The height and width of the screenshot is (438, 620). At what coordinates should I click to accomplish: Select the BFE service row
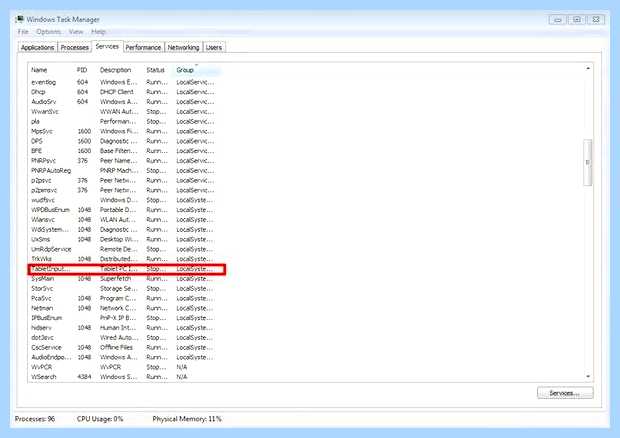[x=123, y=151]
